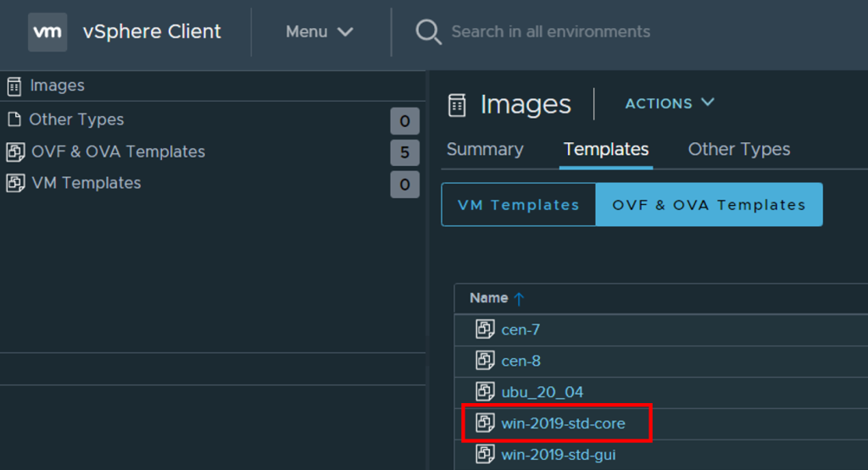The height and width of the screenshot is (470, 868).
Task: Switch to the Summary tab
Action: tap(485, 149)
